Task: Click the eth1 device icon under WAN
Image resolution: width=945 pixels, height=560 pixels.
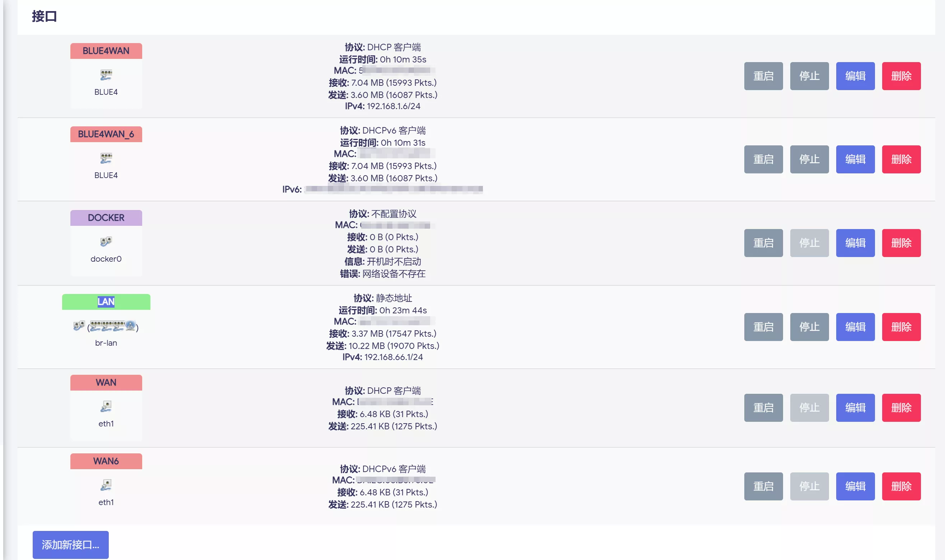Action: tap(106, 406)
